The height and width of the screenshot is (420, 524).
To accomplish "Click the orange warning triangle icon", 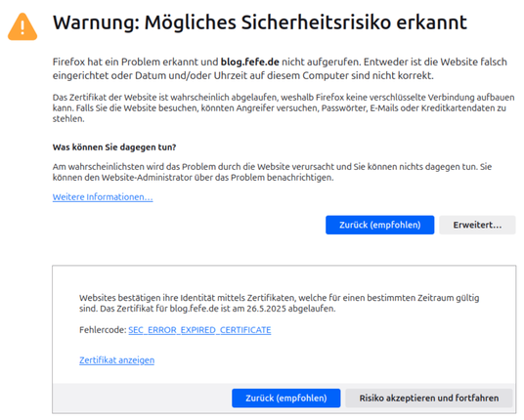I will 22,27.
